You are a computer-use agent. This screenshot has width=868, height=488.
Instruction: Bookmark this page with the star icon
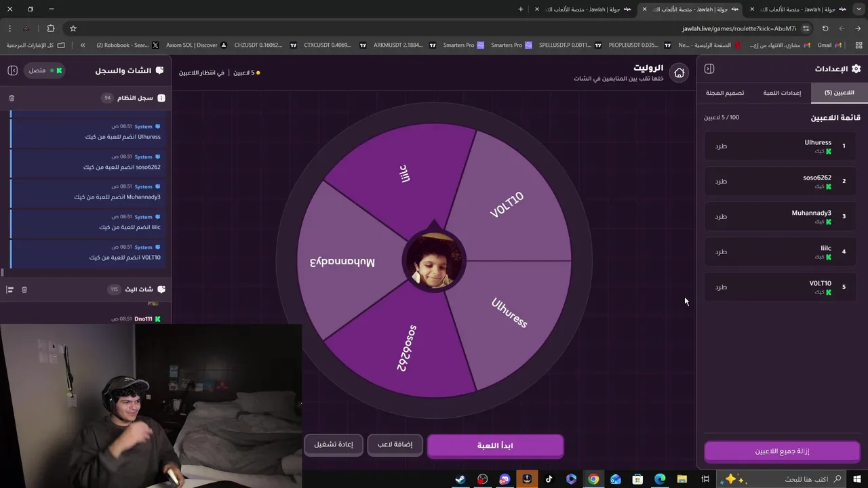tap(73, 28)
